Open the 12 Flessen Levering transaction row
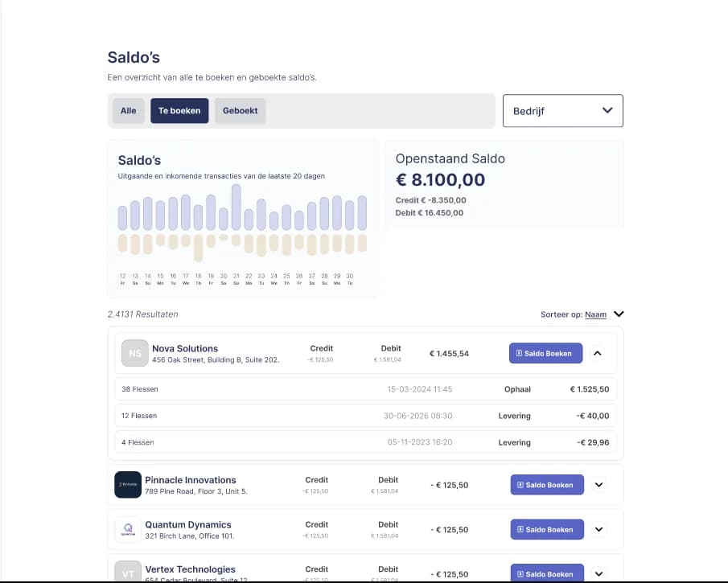This screenshot has height=583, width=728. pos(366,416)
